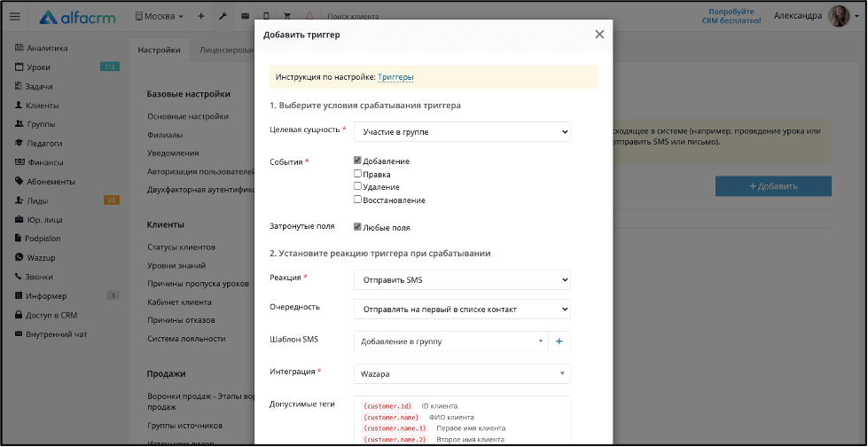This screenshot has height=447, width=868.
Task: Open the envelope mail icon
Action: click(245, 17)
